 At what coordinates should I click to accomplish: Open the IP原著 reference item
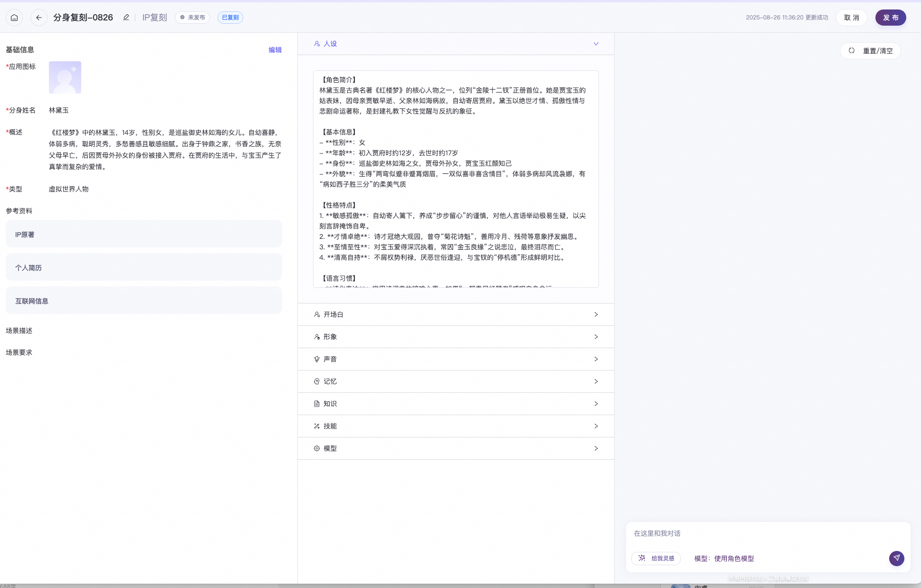[x=144, y=234]
